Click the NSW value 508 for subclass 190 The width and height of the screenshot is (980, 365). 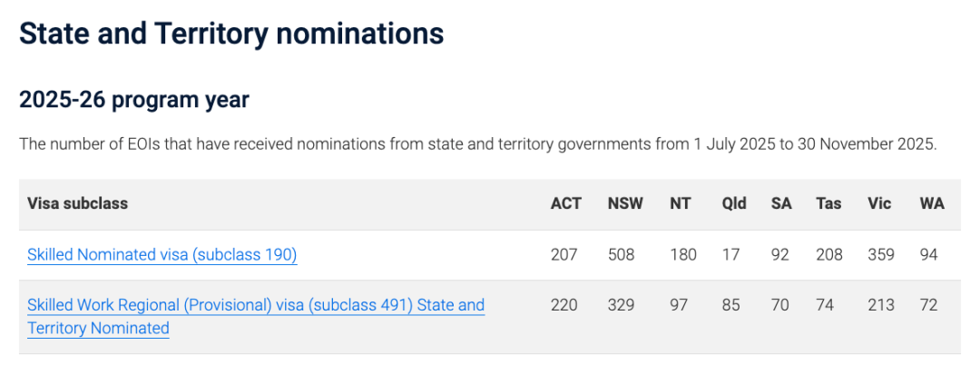pyautogui.click(x=622, y=255)
